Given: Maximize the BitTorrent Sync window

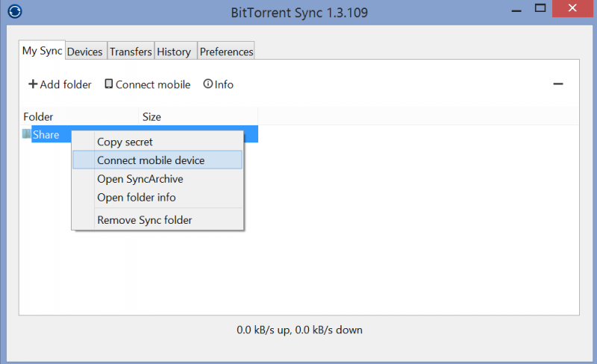Looking at the screenshot, I should tap(540, 8).
